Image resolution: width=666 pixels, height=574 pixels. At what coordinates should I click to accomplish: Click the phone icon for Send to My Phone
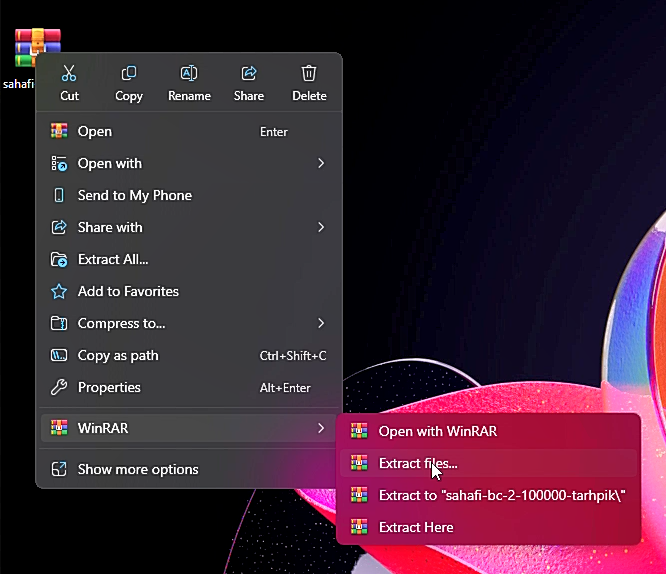click(59, 195)
